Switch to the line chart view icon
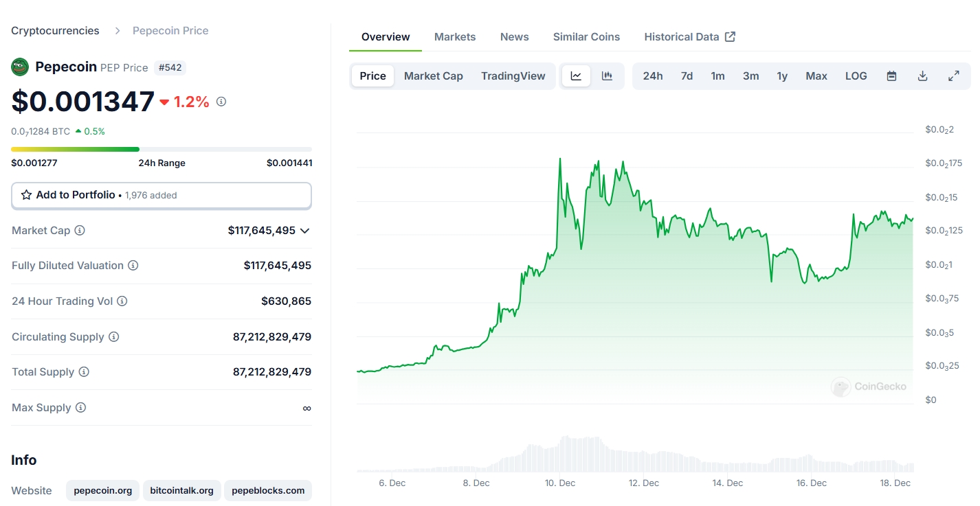980x506 pixels. (576, 76)
